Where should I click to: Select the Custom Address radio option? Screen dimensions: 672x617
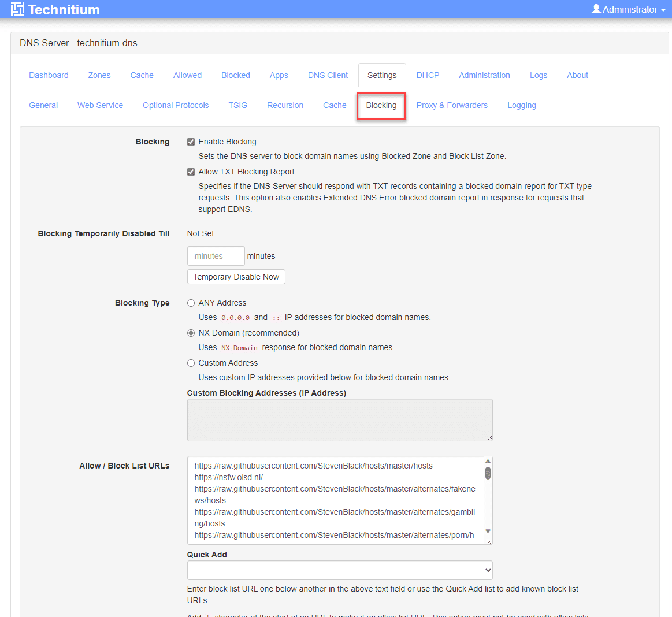click(x=191, y=363)
